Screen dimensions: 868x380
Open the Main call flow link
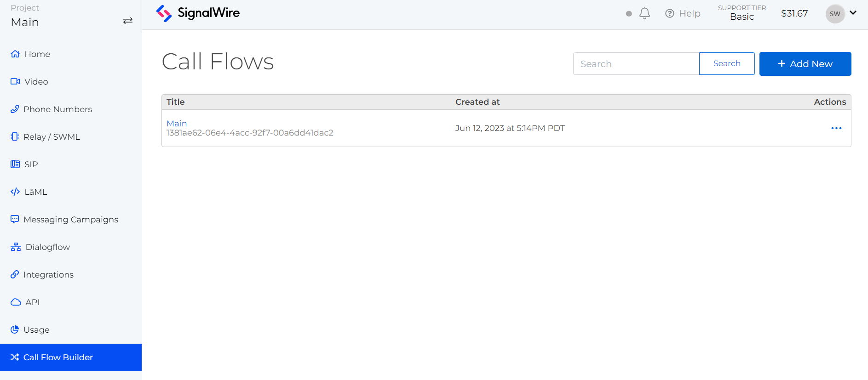(177, 123)
